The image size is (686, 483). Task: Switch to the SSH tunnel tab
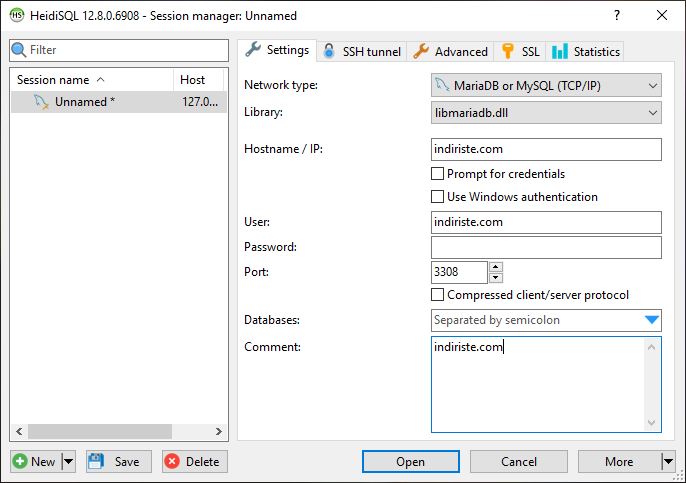tap(361, 52)
